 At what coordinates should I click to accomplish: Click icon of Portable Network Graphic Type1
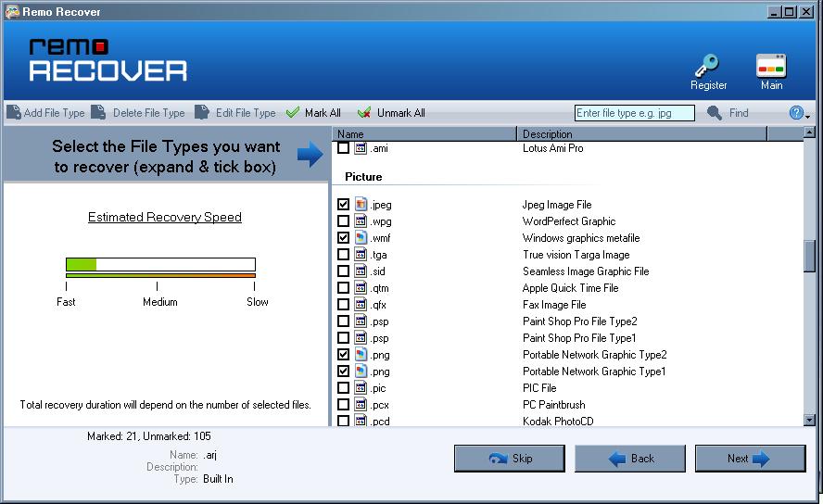361,371
